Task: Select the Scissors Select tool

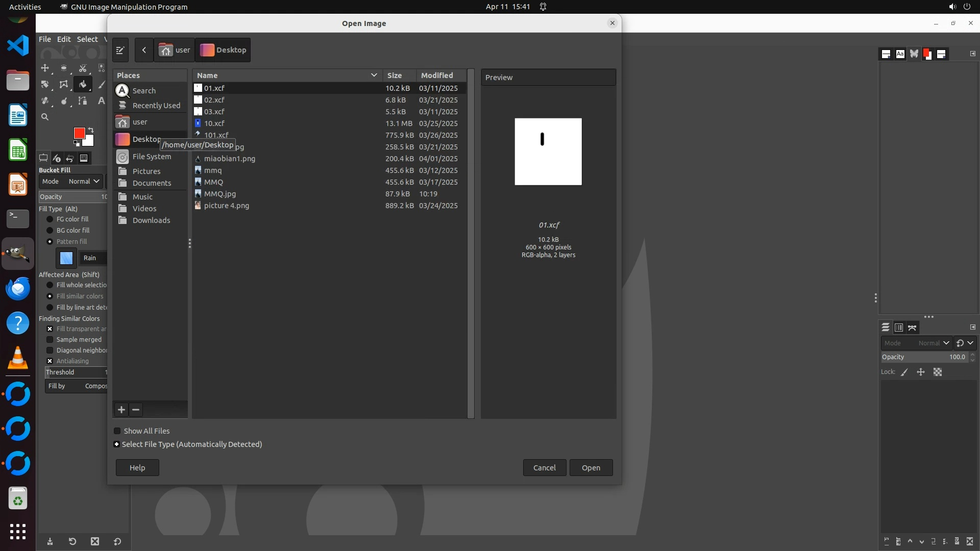Action: coord(83,68)
